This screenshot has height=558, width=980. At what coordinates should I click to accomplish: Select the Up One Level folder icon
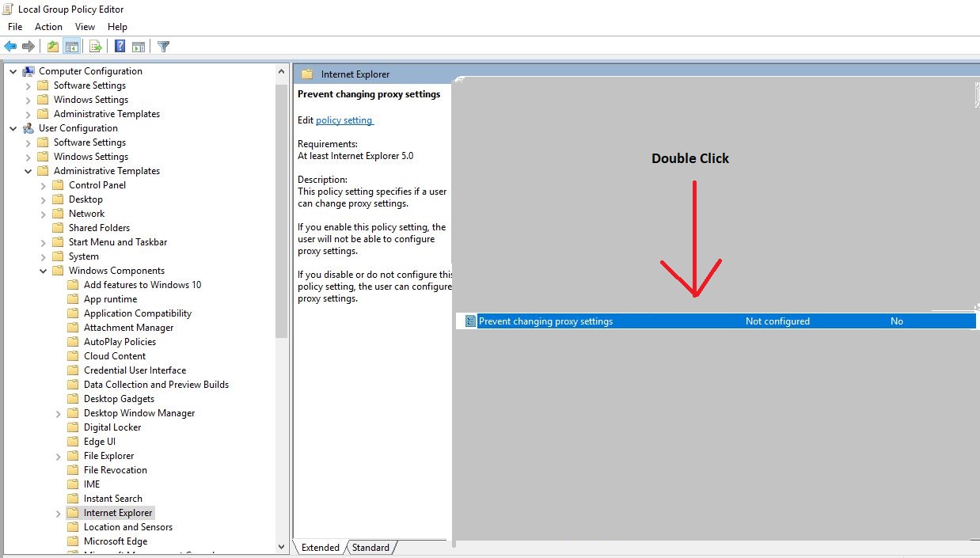click(x=52, y=46)
